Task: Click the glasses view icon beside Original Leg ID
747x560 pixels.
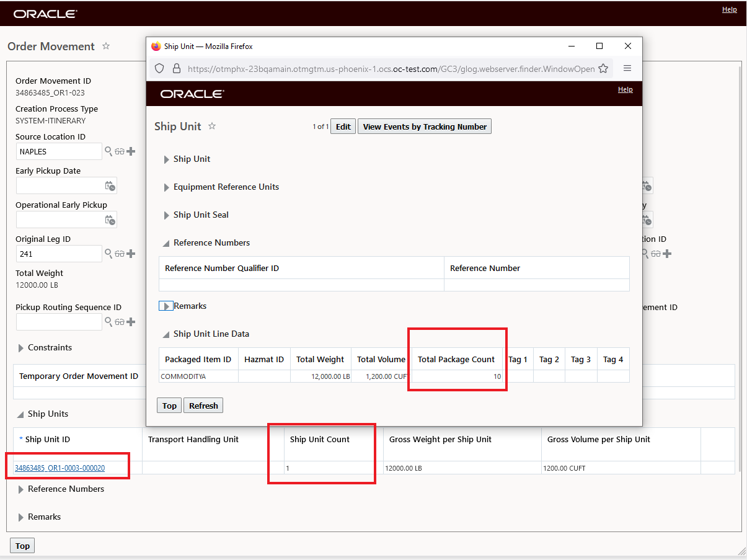Action: tap(120, 254)
